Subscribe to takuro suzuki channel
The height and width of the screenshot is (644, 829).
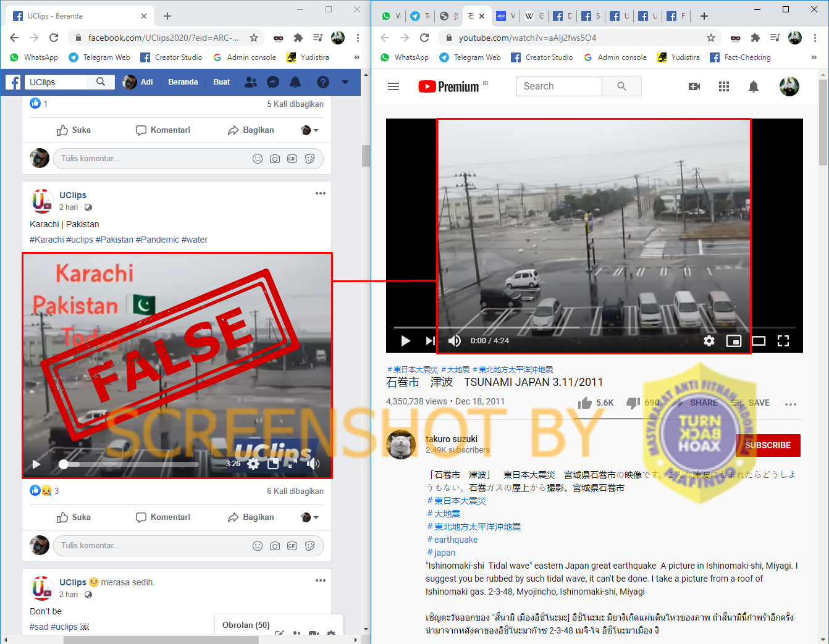click(x=768, y=445)
